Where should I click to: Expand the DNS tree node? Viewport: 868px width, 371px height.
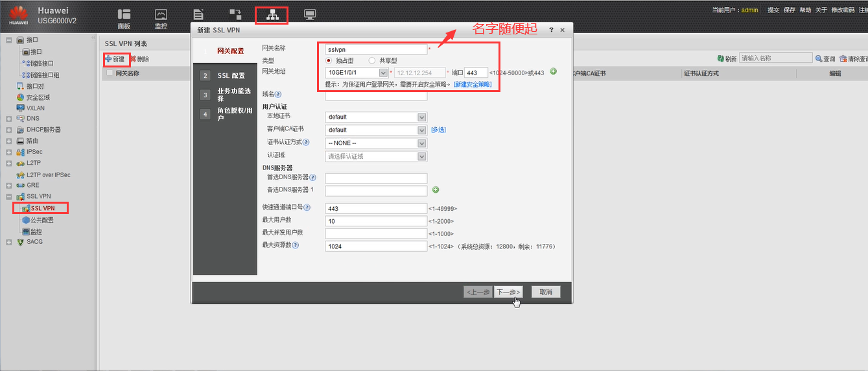point(8,119)
